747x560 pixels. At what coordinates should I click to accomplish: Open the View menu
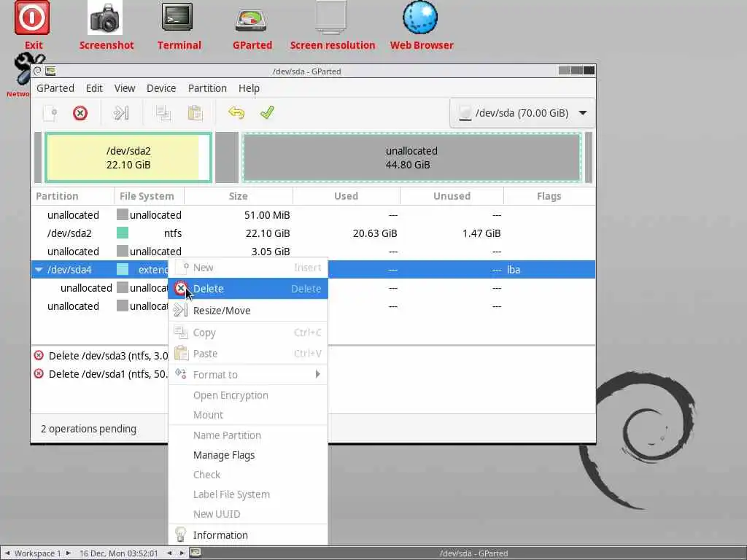click(x=125, y=88)
